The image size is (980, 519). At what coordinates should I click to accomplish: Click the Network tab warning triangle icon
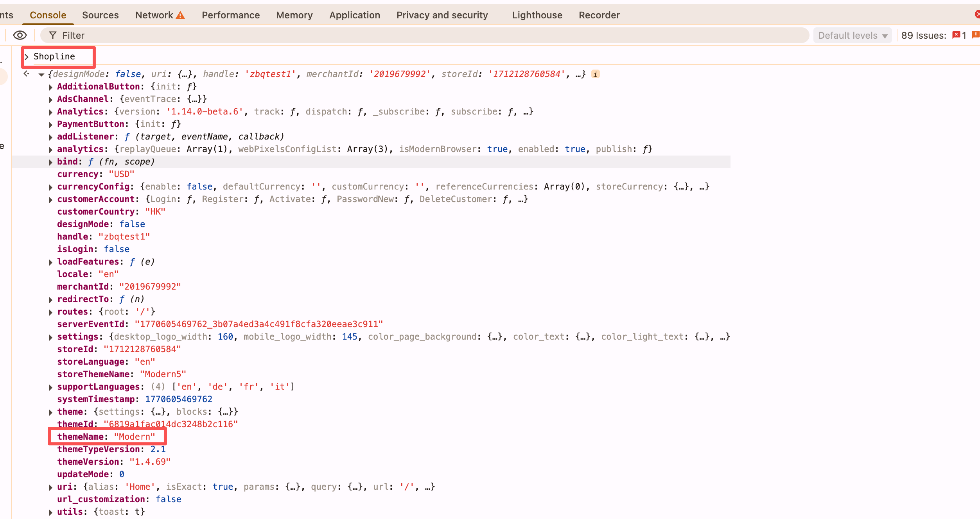pos(180,15)
